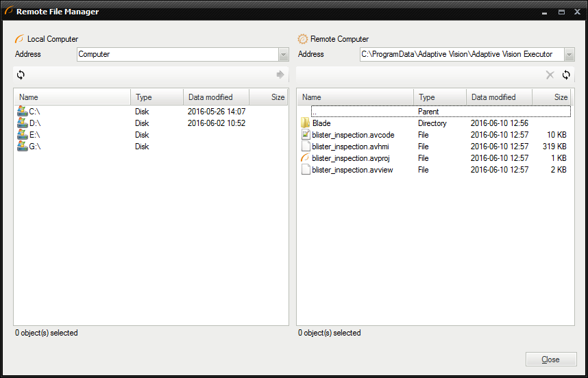Click the Blade folder icon

pos(306,123)
